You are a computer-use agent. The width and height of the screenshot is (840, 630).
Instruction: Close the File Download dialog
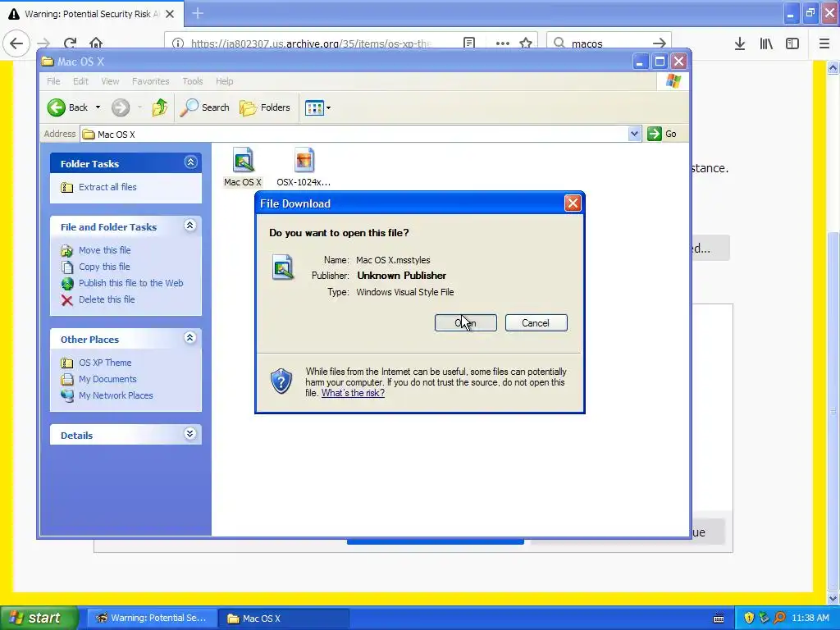pos(573,203)
